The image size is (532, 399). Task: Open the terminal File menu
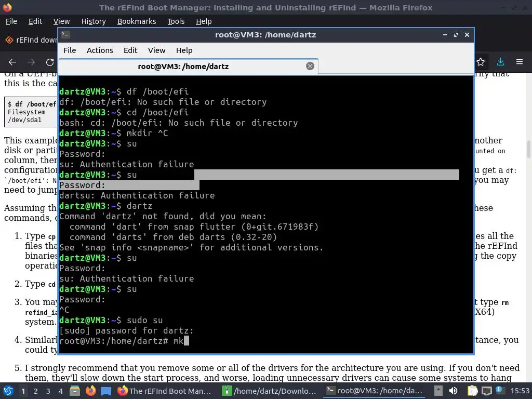point(70,50)
